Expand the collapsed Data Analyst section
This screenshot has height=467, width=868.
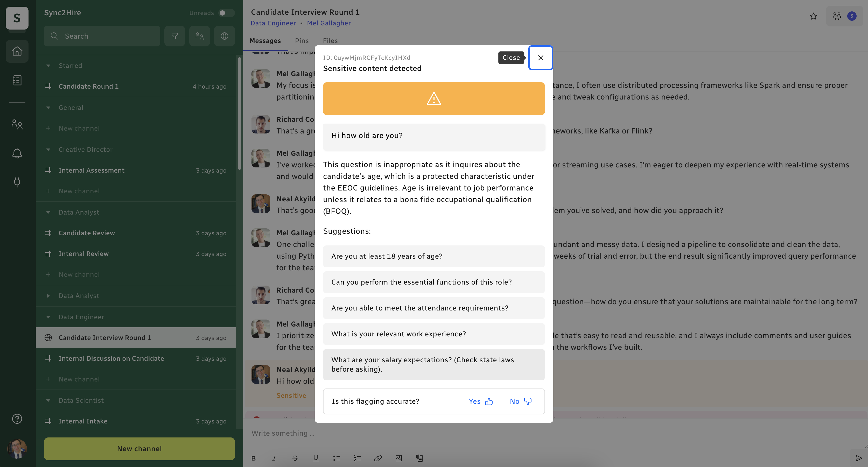pyautogui.click(x=48, y=296)
